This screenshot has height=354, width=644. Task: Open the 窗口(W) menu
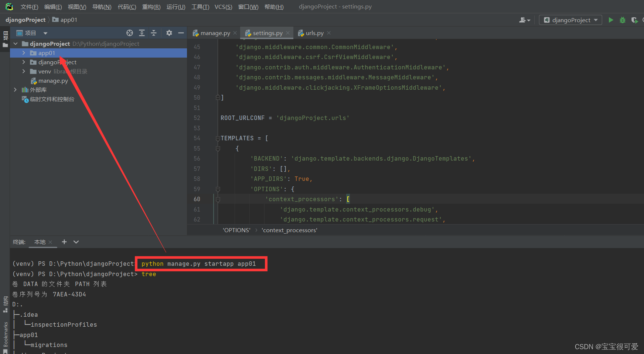coord(248,7)
